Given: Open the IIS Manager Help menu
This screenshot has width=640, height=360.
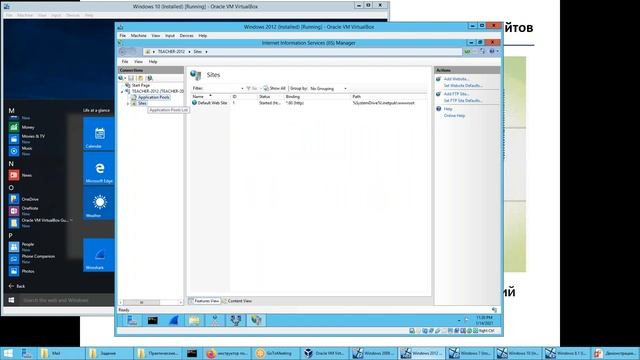Looking at the screenshot, I should pyautogui.click(x=153, y=62).
